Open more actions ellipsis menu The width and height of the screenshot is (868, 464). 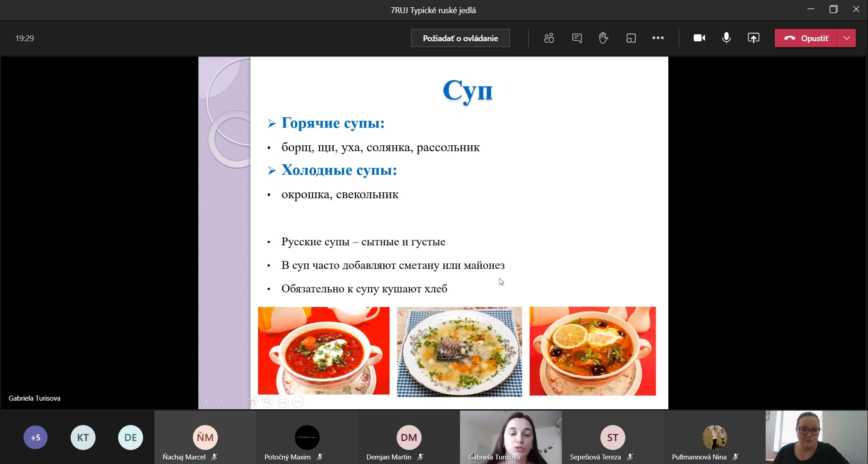658,38
